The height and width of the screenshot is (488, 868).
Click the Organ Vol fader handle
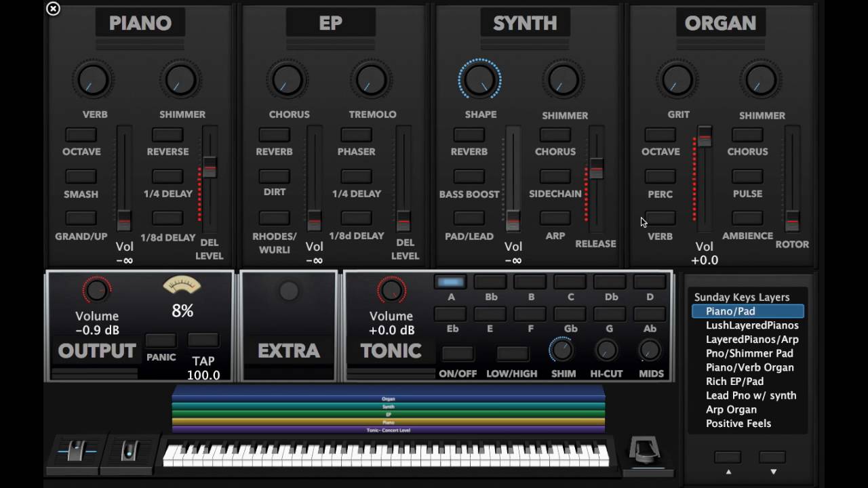click(x=705, y=136)
